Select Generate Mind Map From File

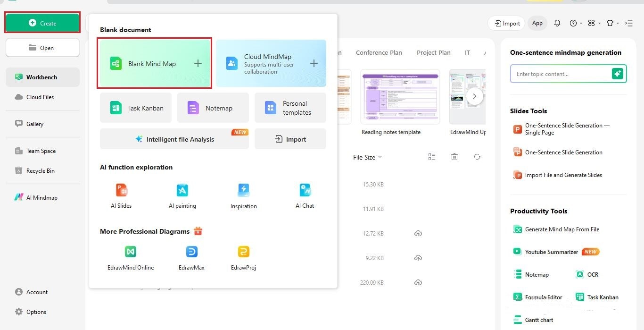point(561,229)
